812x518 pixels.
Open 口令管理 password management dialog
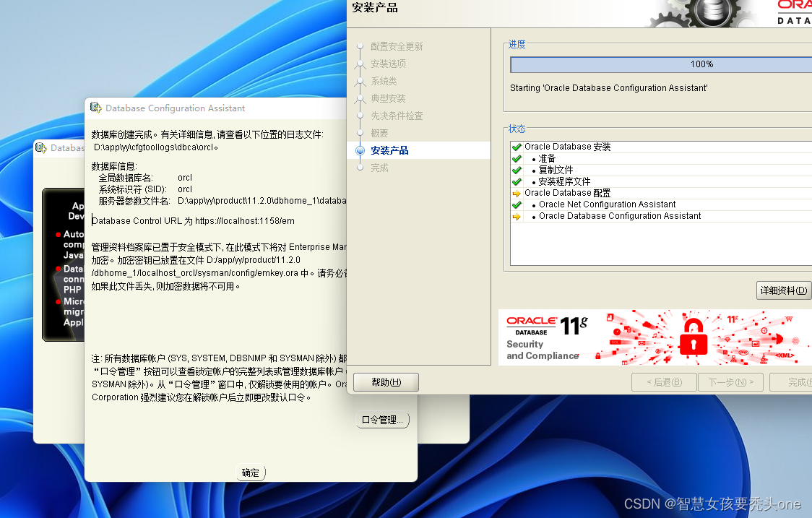(382, 420)
